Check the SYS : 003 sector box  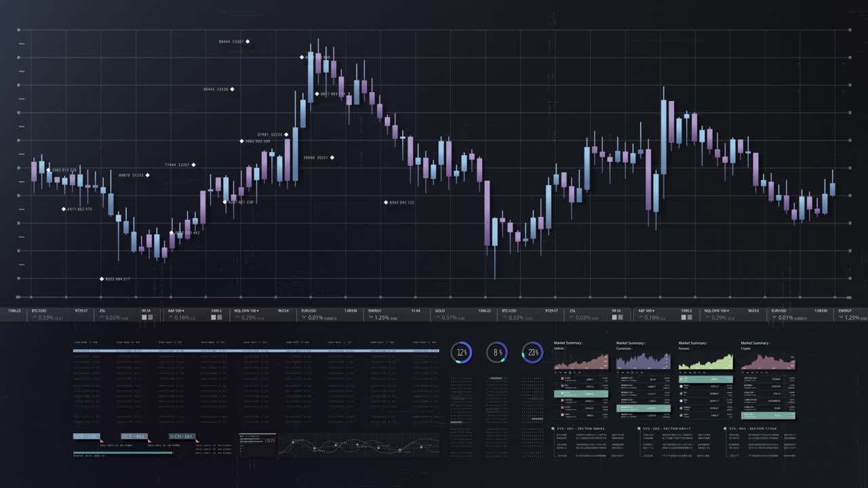pyautogui.click(x=724, y=428)
